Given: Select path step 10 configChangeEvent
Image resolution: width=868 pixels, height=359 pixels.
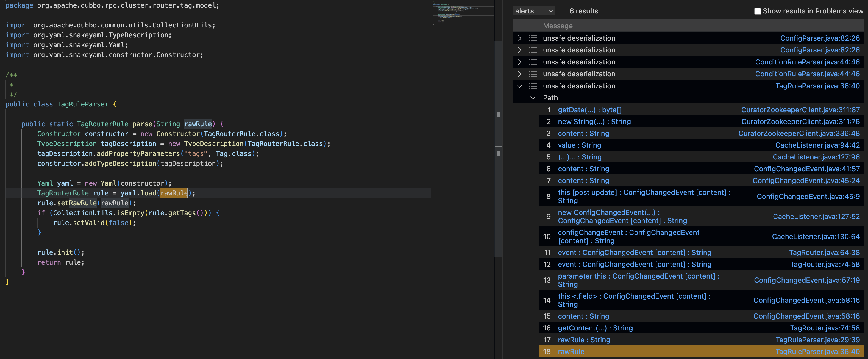Looking at the screenshot, I should coord(628,236).
